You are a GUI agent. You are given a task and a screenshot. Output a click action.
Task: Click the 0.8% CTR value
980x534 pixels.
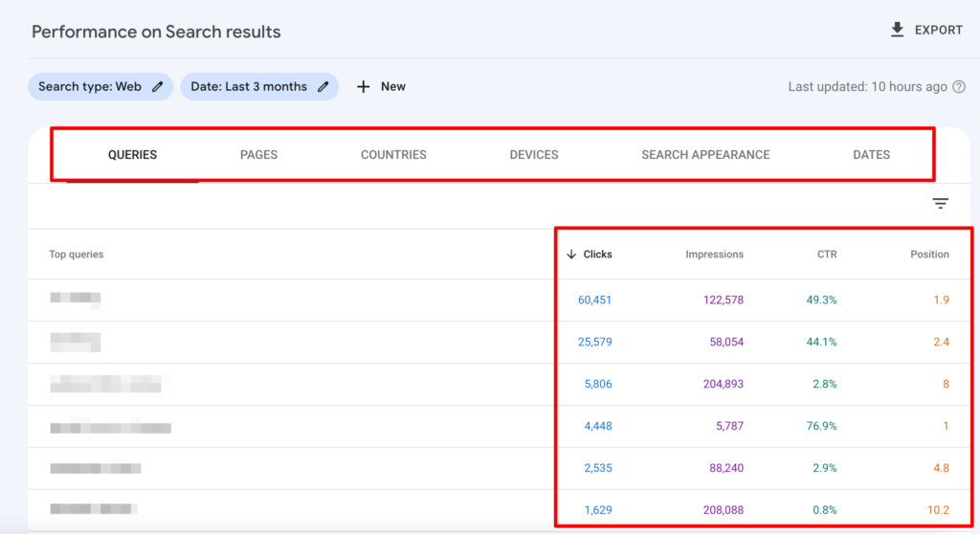(824, 510)
